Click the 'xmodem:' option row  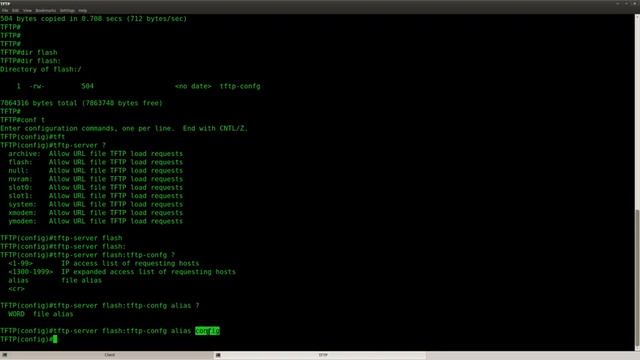coord(96,213)
